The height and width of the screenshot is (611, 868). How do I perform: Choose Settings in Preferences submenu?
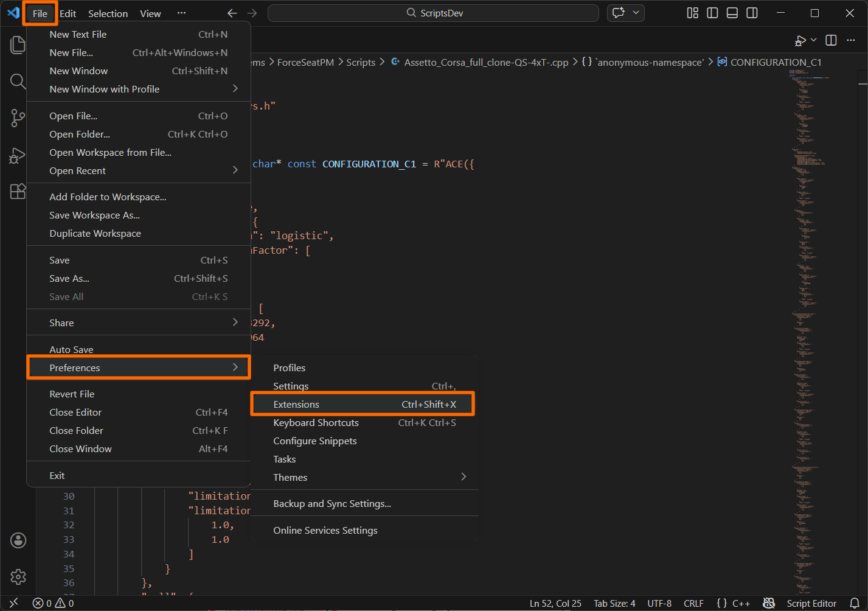(x=364, y=386)
